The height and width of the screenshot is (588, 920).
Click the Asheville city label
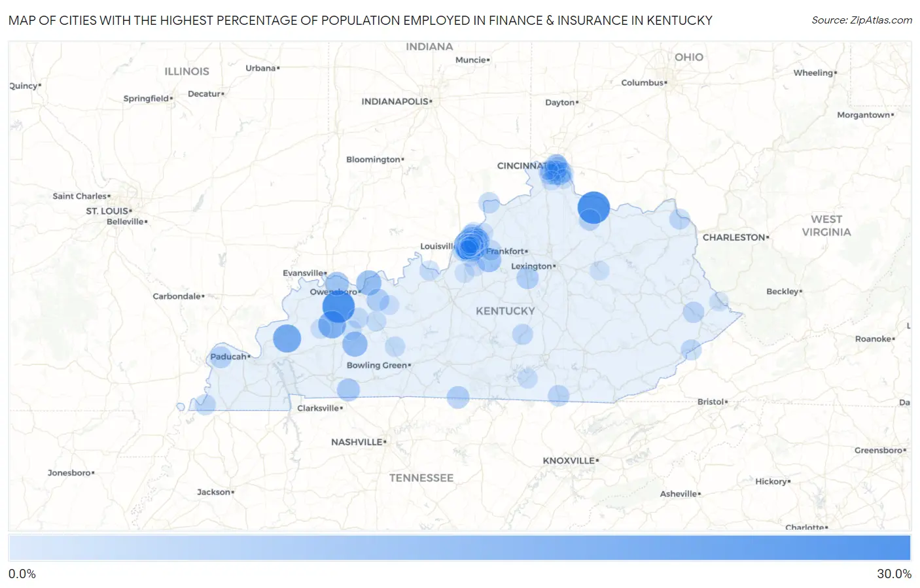click(680, 494)
